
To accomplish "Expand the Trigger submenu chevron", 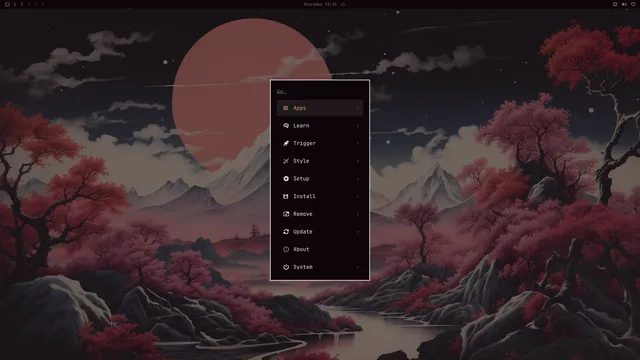I will (358, 143).
